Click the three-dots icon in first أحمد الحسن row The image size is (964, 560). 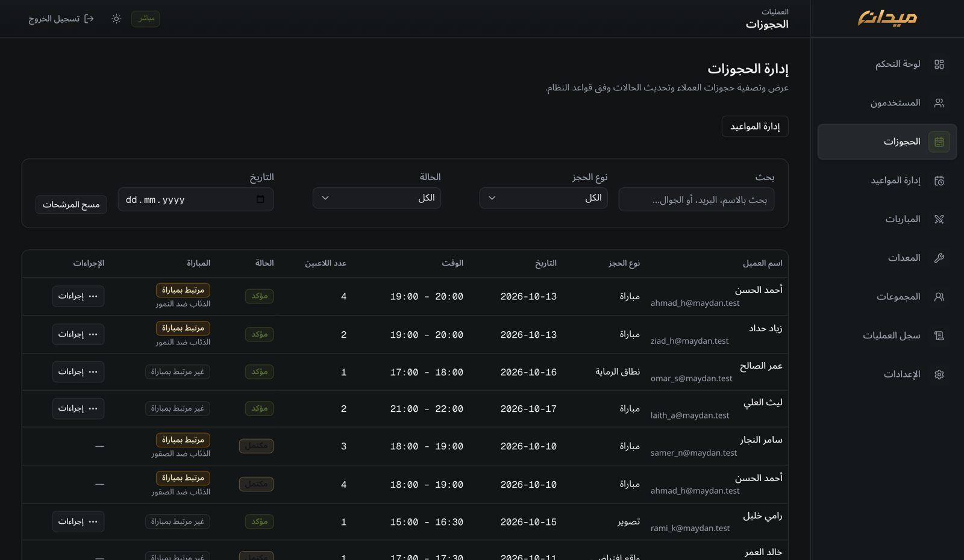coord(93,296)
